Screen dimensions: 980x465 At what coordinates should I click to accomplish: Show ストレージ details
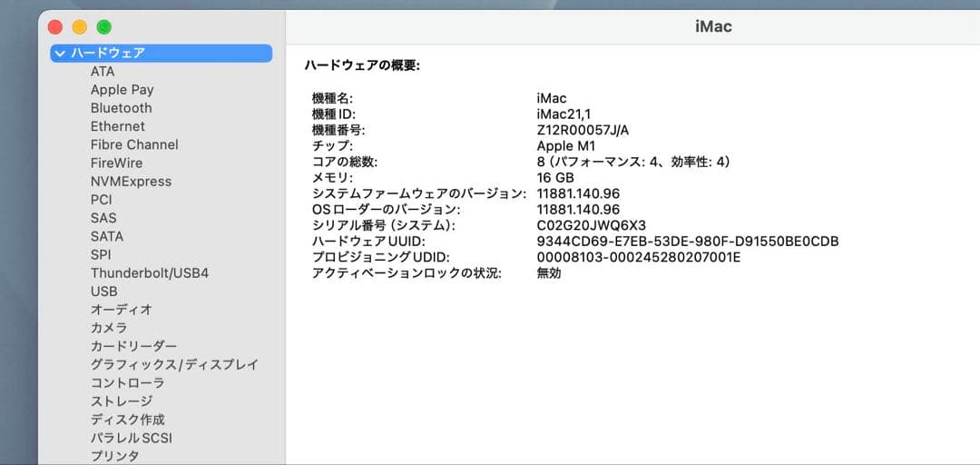pyautogui.click(x=122, y=401)
